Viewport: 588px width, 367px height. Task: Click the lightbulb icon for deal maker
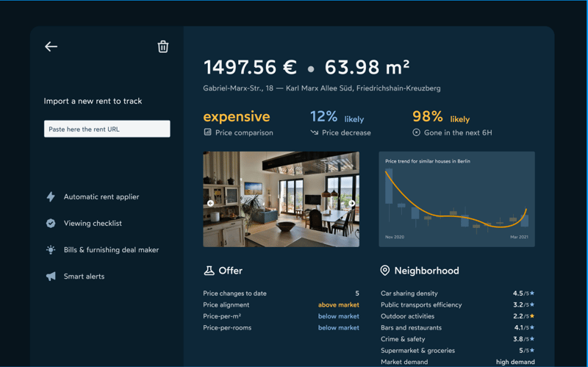pos(51,250)
